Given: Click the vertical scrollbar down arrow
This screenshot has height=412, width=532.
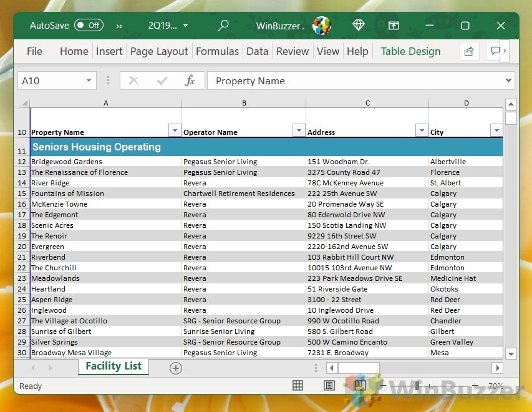Looking at the screenshot, I should coord(511,354).
